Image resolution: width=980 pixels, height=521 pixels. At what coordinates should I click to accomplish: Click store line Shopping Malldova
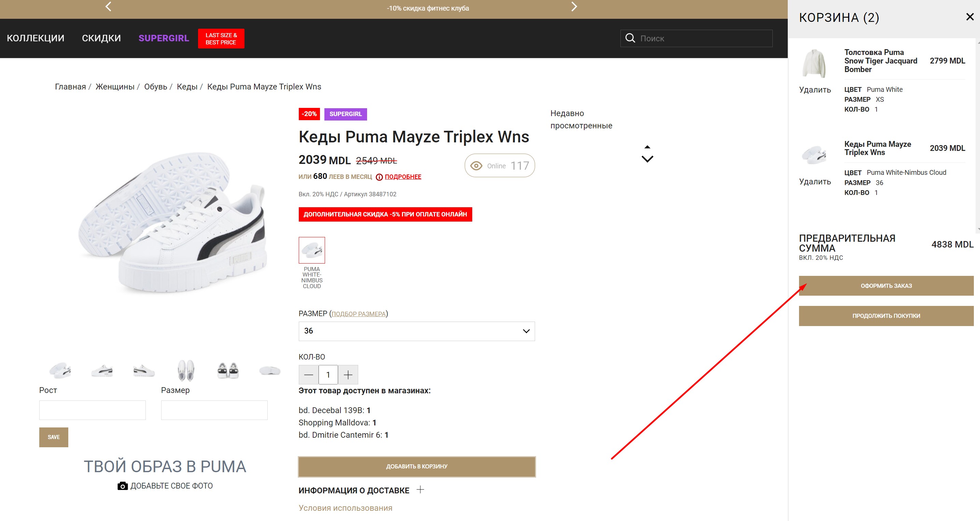pos(337,423)
